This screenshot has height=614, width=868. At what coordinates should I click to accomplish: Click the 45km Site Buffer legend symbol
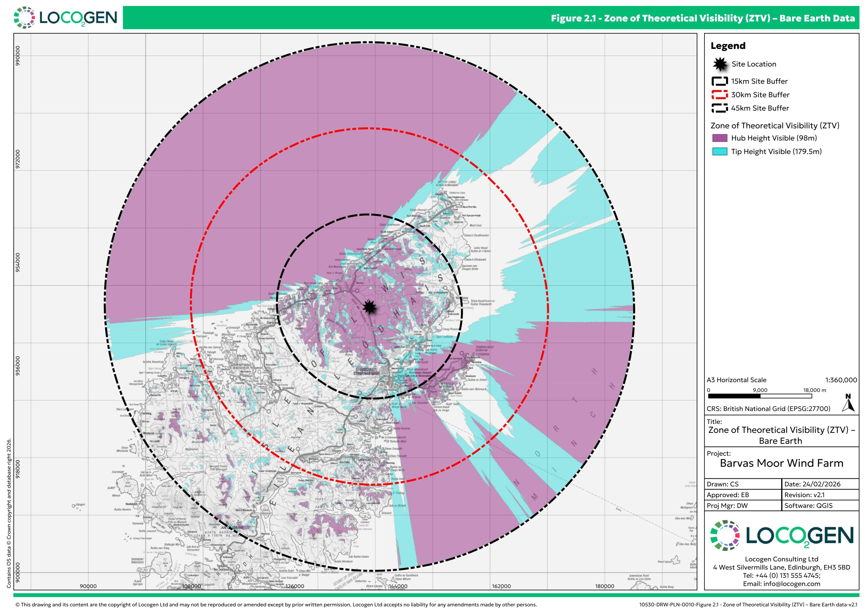point(720,108)
